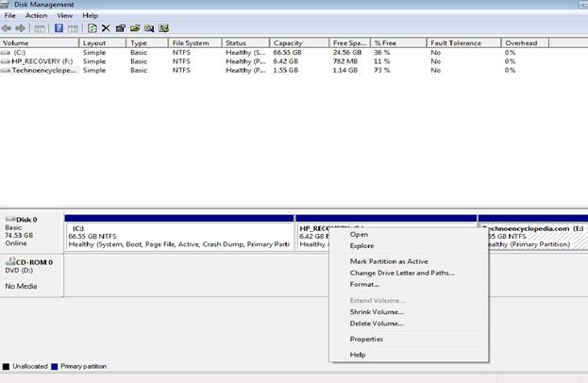This screenshot has height=383, width=588.
Task: Click the blue Primary partition legend swatch
Action: [x=55, y=367]
